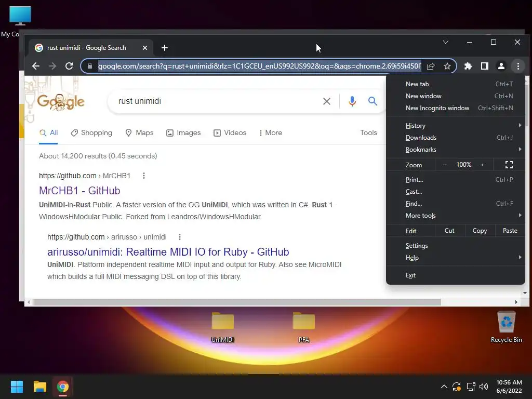The width and height of the screenshot is (532, 399).
Task: Switch to Images results tab
Action: [x=183, y=132]
